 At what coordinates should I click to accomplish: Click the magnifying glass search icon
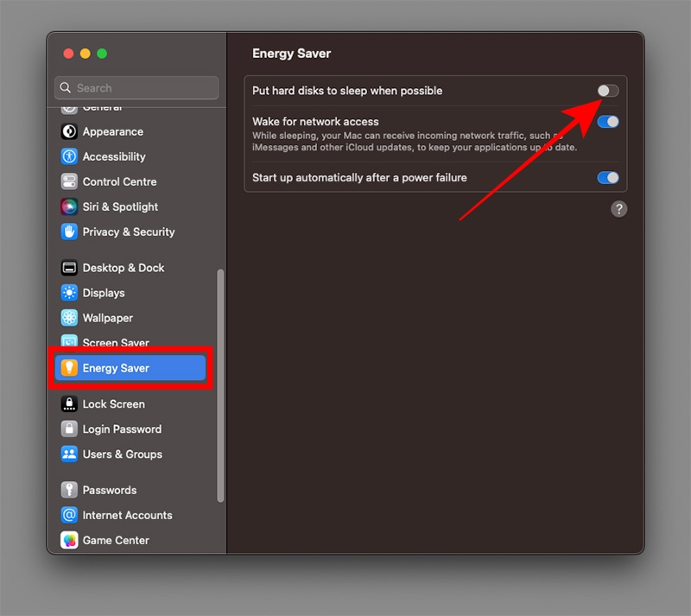66,88
